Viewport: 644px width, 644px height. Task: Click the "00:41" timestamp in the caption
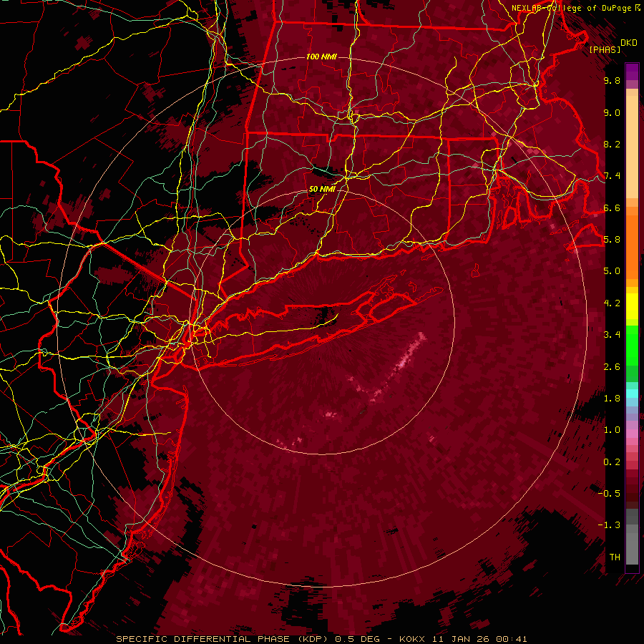point(512,639)
